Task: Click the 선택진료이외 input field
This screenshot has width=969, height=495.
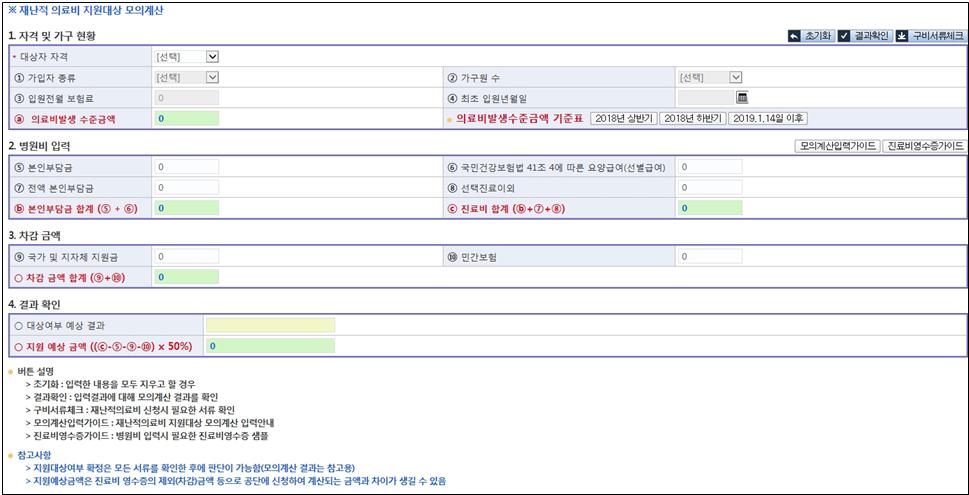Action: 710,187
